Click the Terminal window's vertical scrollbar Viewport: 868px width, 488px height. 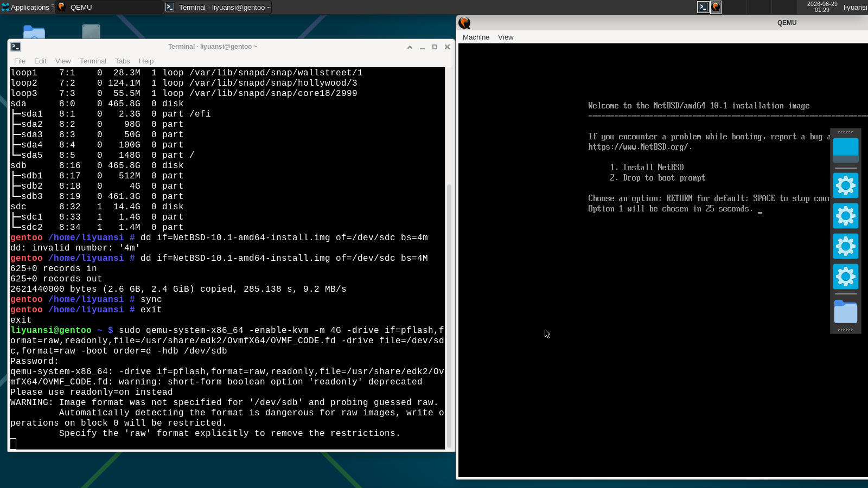click(449, 316)
